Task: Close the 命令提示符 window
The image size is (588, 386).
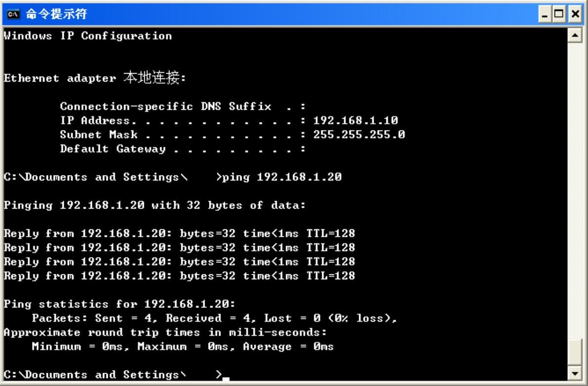Action: click(x=575, y=14)
